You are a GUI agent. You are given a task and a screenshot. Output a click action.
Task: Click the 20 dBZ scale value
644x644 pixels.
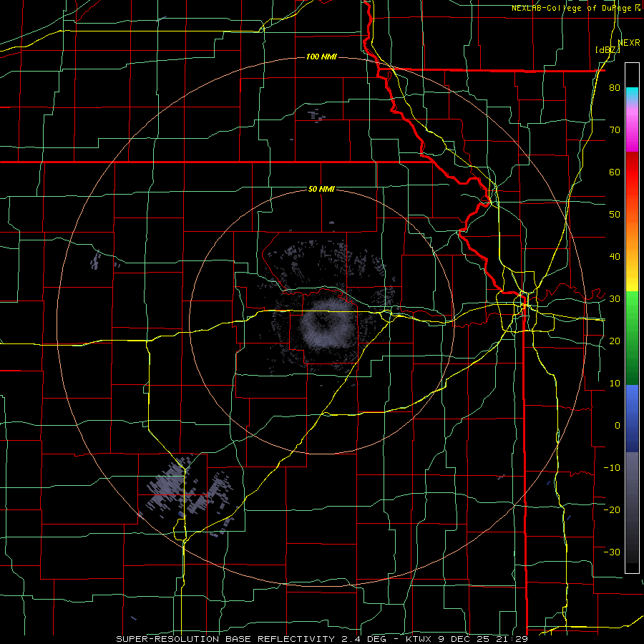(x=615, y=341)
